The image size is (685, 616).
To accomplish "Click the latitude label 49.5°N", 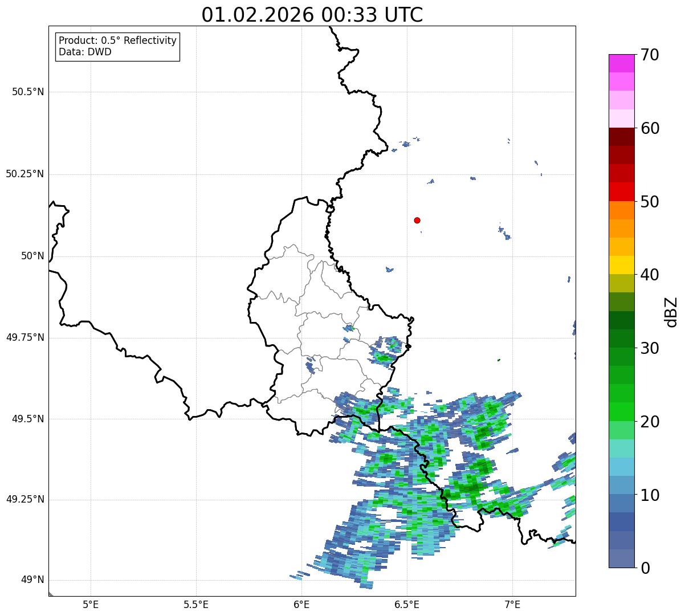I will (x=28, y=419).
